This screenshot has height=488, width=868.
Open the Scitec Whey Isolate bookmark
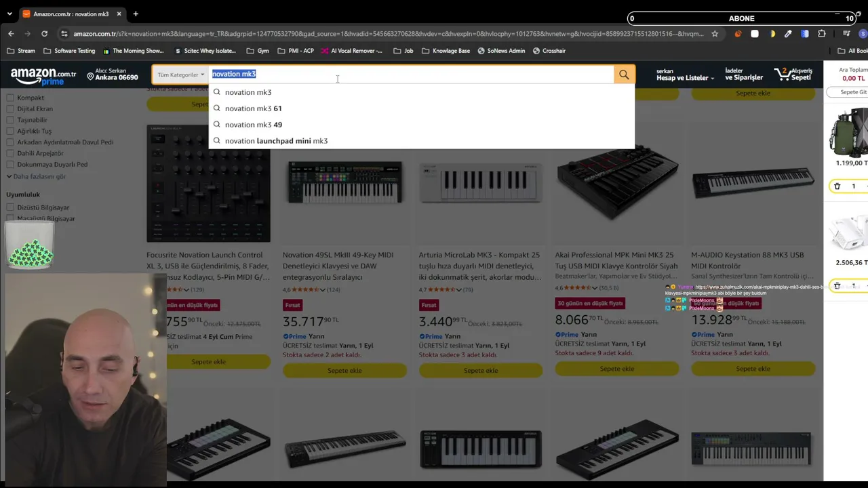tap(205, 51)
